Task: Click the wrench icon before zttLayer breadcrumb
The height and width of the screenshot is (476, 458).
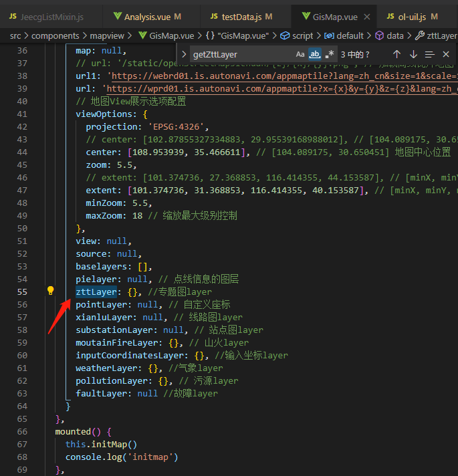Action: (x=420, y=35)
